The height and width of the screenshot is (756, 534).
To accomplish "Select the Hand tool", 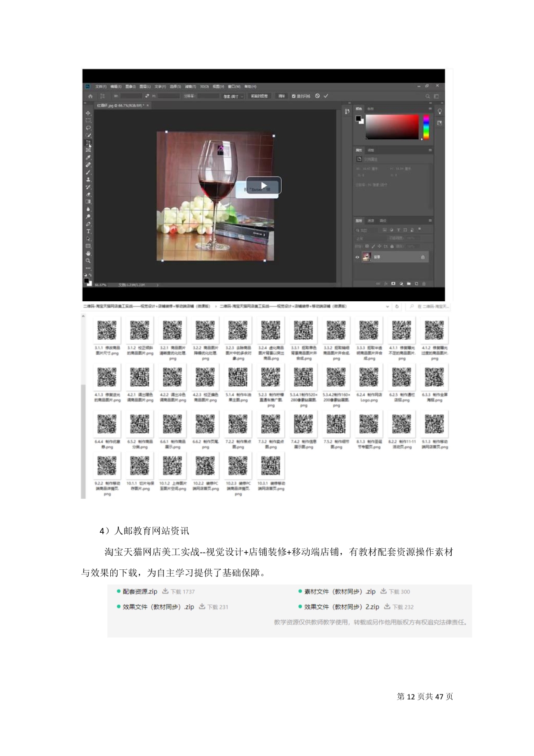I will click(x=88, y=253).
